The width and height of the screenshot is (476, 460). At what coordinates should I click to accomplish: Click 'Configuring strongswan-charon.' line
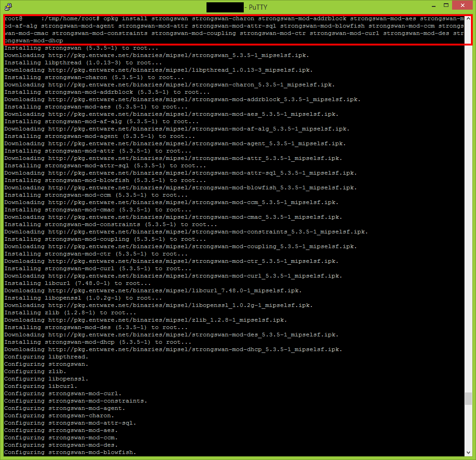59,416
